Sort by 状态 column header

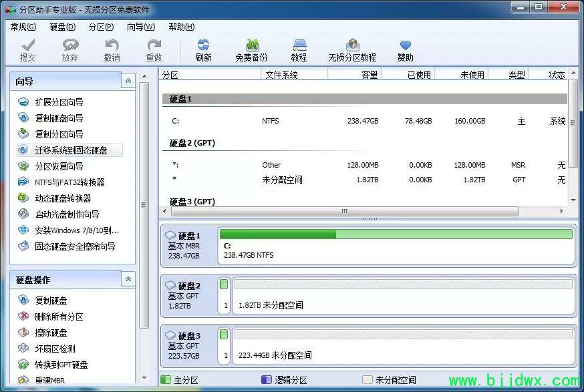pyautogui.click(x=549, y=74)
